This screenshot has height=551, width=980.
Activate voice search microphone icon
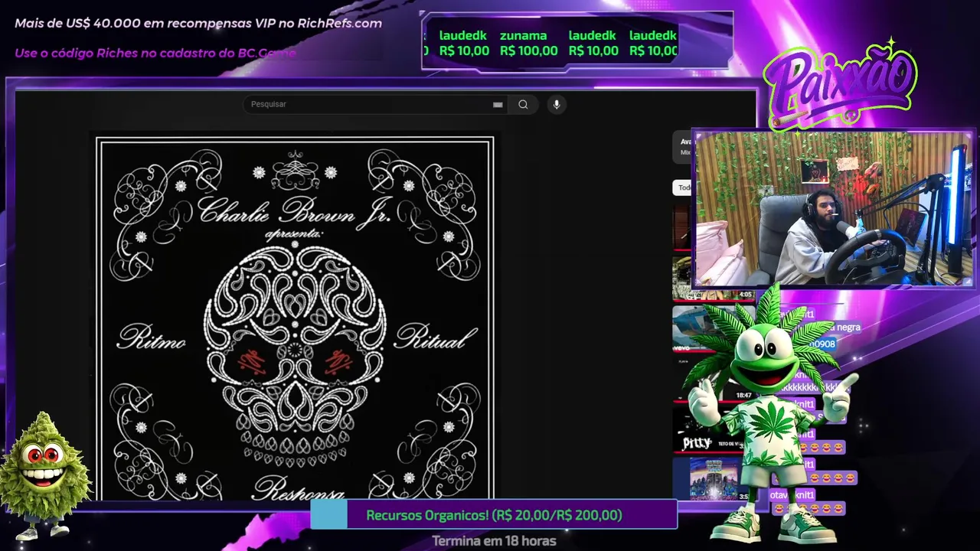point(557,105)
